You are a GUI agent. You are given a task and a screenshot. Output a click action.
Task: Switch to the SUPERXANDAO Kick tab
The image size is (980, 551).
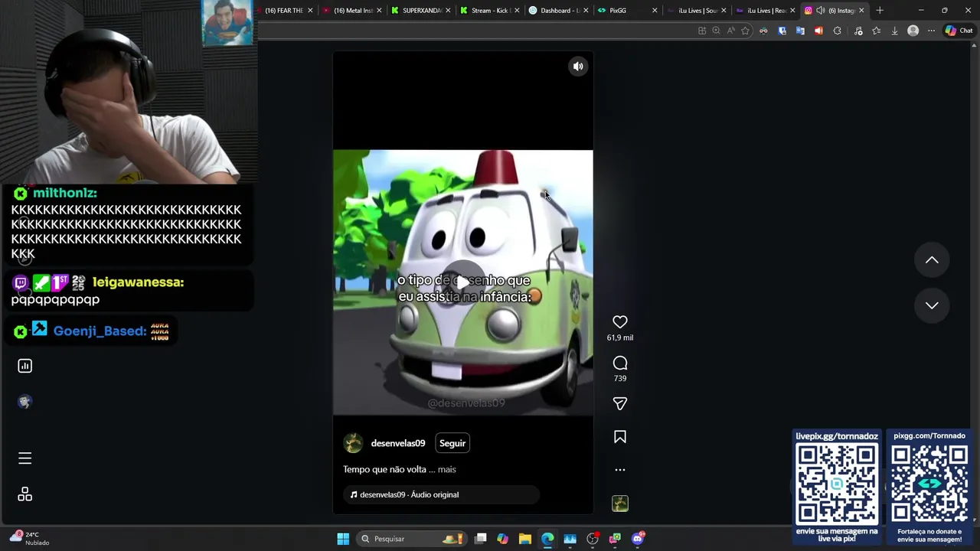coord(421,11)
